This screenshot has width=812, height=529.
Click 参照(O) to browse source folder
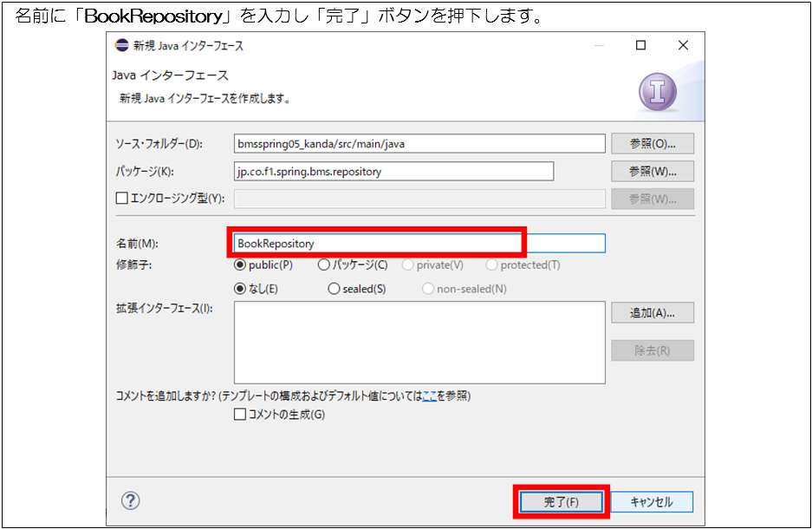652,143
